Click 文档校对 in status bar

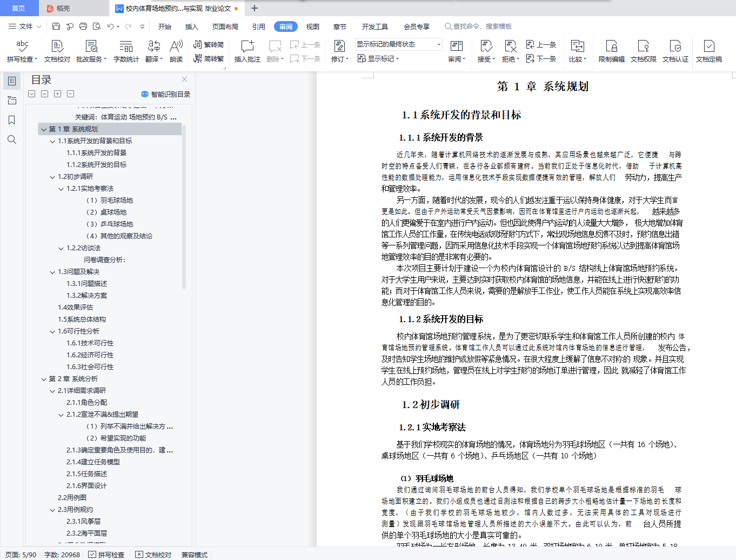(153, 555)
